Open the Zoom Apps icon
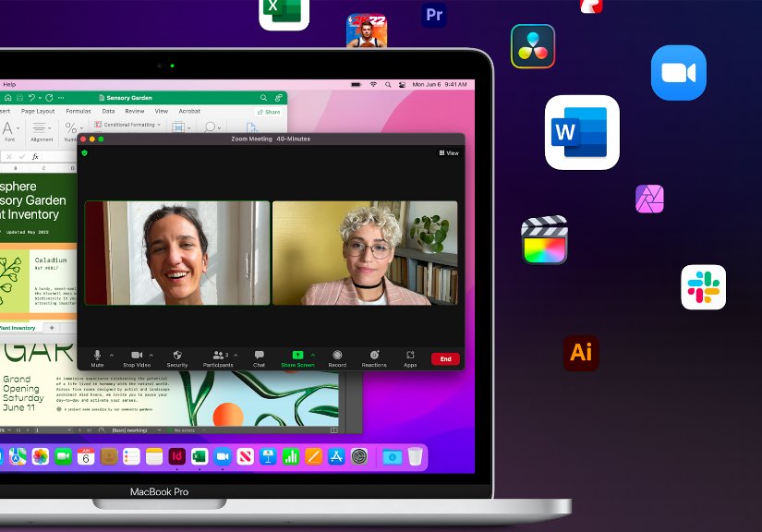 410,355
